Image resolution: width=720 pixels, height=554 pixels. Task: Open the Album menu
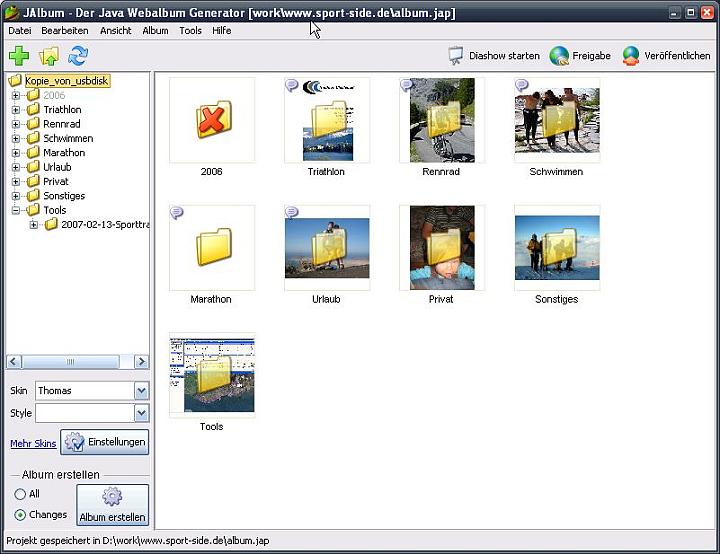pos(155,31)
